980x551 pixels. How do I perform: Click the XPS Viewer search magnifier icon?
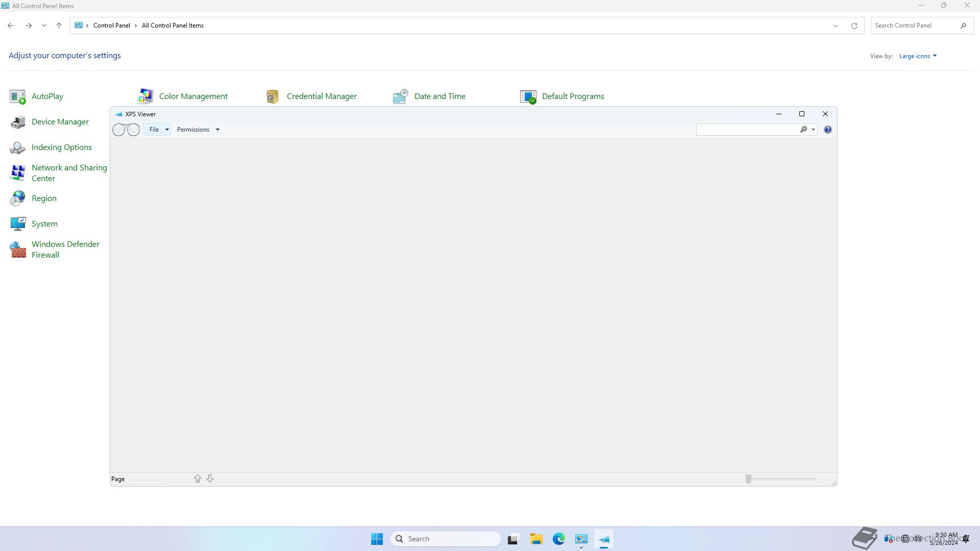pos(803,130)
